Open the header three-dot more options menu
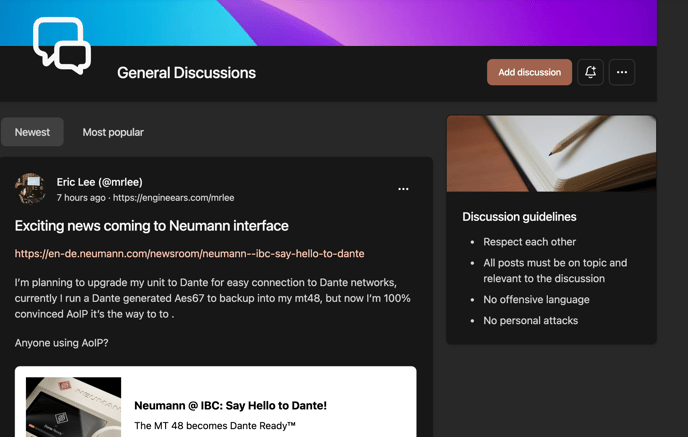 622,72
